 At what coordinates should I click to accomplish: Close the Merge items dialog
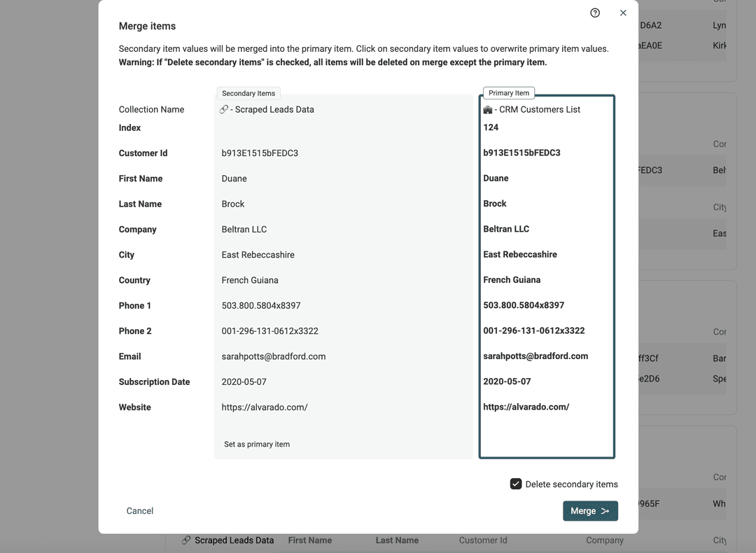623,13
